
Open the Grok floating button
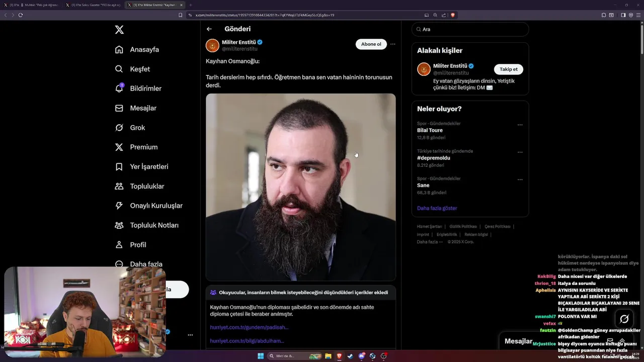[x=624, y=319]
